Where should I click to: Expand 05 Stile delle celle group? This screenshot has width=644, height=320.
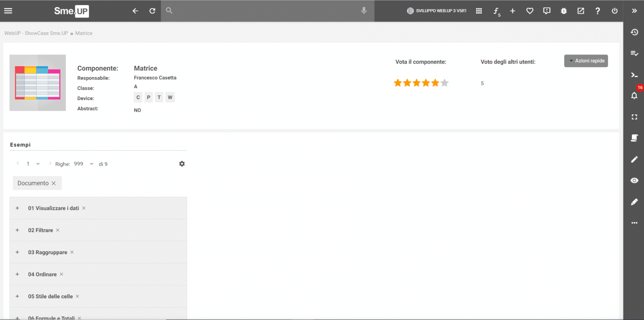(x=17, y=296)
